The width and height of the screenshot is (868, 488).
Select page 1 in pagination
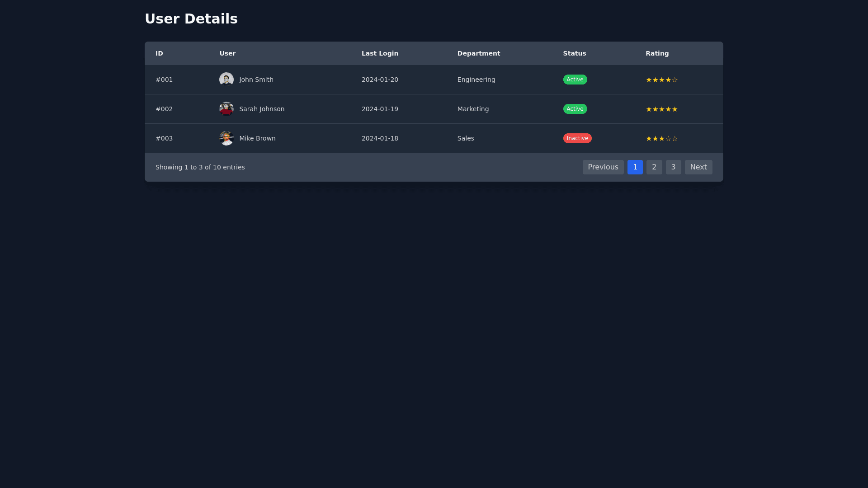point(635,167)
